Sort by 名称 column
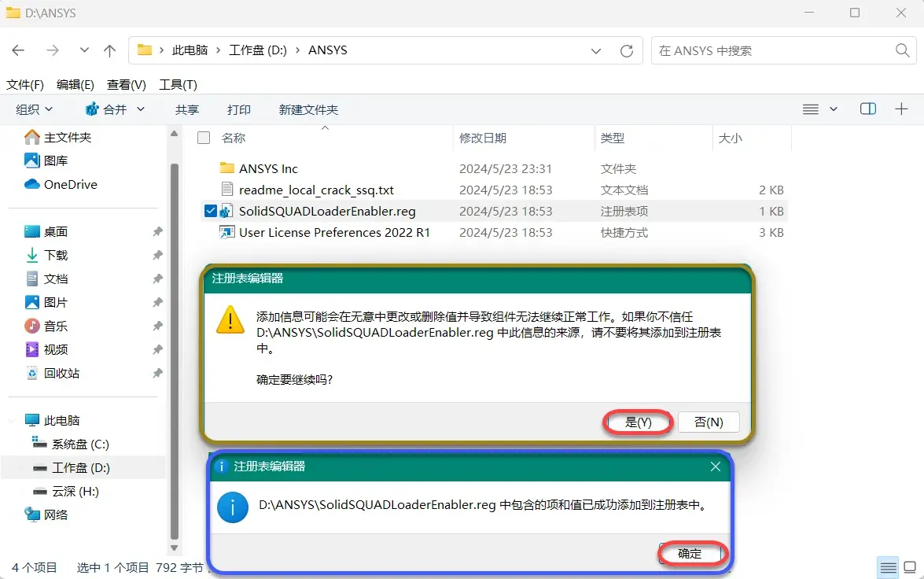The image size is (924, 579). [x=234, y=138]
